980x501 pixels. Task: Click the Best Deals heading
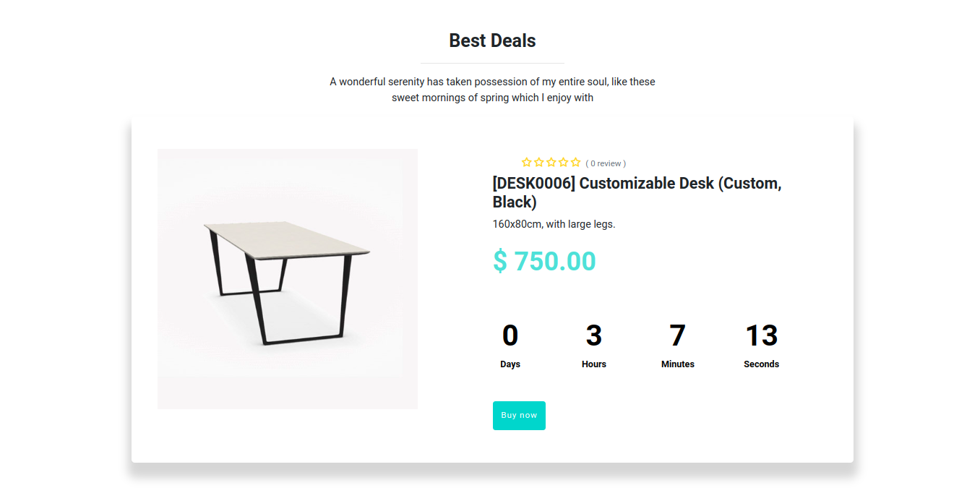(x=492, y=40)
